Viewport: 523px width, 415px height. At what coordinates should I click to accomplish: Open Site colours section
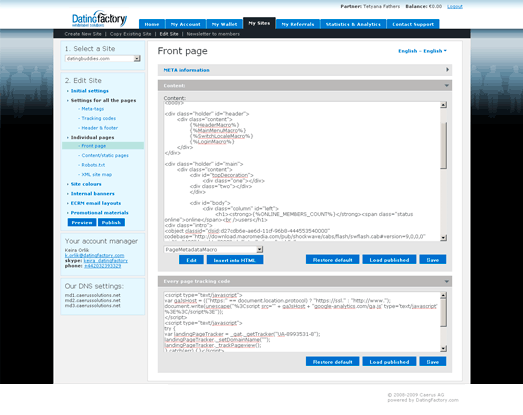click(x=86, y=184)
